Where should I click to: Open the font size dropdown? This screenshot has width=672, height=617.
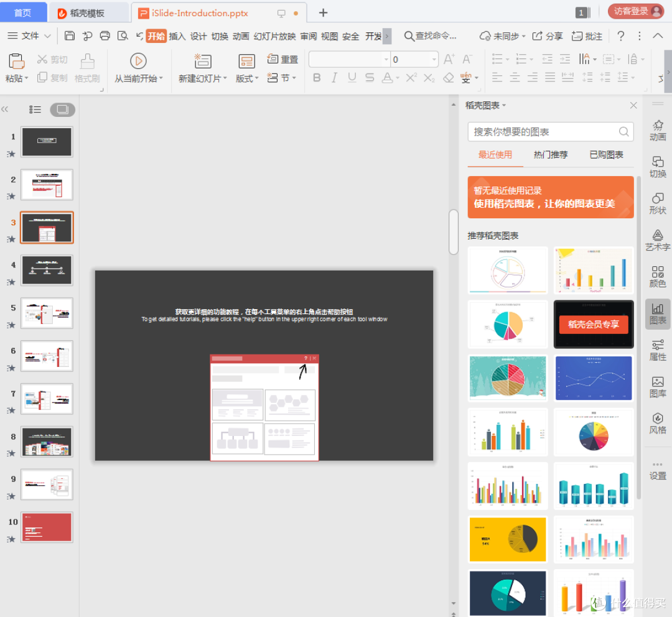tap(434, 60)
